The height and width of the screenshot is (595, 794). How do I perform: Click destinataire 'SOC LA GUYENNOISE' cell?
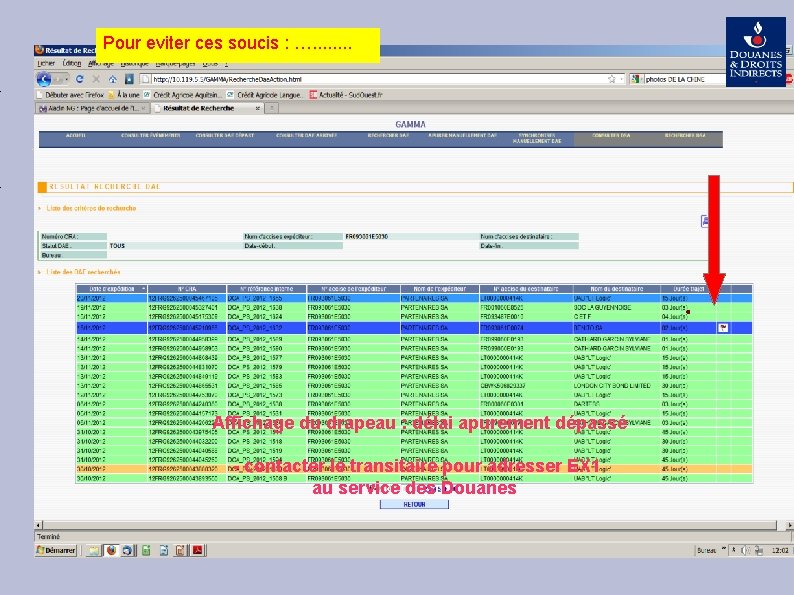(602, 307)
